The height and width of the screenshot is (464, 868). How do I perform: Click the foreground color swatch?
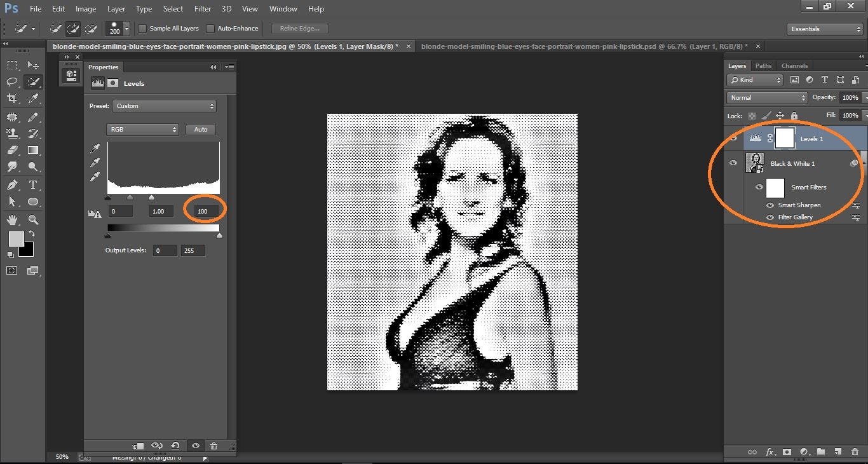click(17, 240)
